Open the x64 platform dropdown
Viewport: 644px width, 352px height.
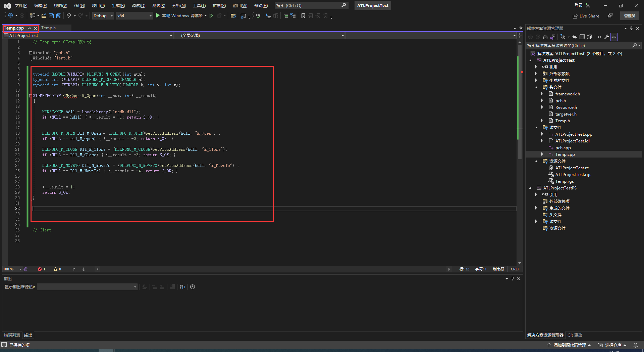(x=134, y=16)
